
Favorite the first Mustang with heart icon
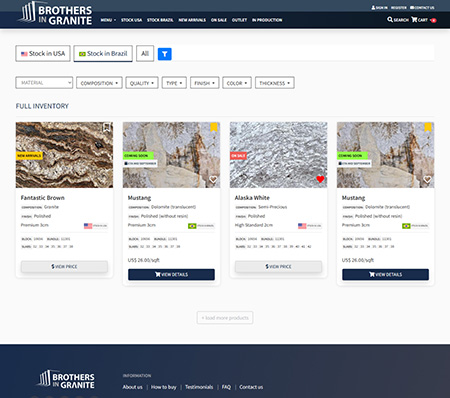pyautogui.click(x=213, y=180)
